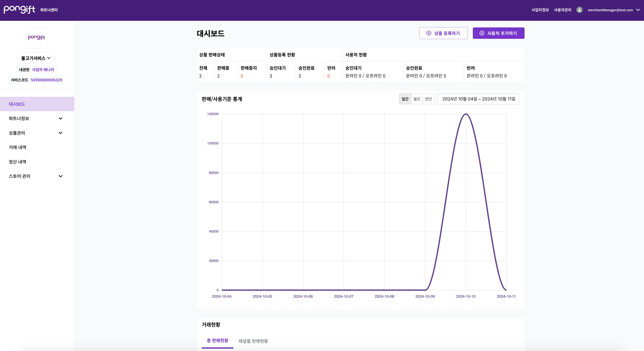Open the 거래 내역 menu item
Screen dimensions: 644x351
point(17,147)
